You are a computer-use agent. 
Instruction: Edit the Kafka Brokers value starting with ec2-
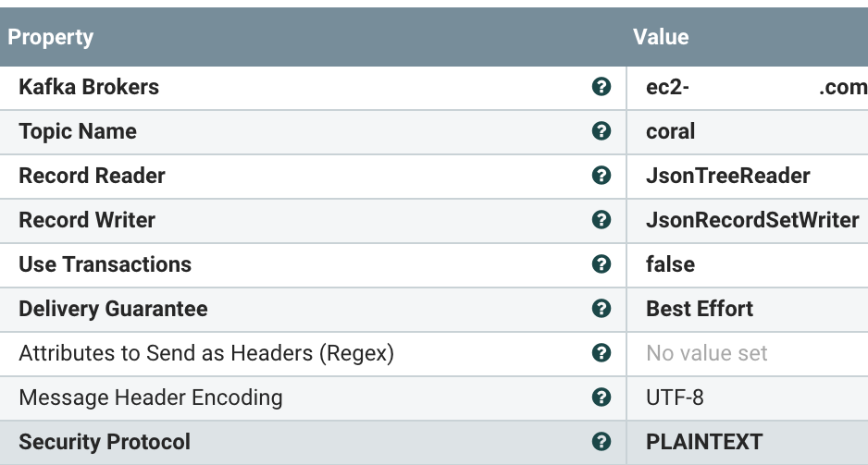pyautogui.click(x=748, y=87)
